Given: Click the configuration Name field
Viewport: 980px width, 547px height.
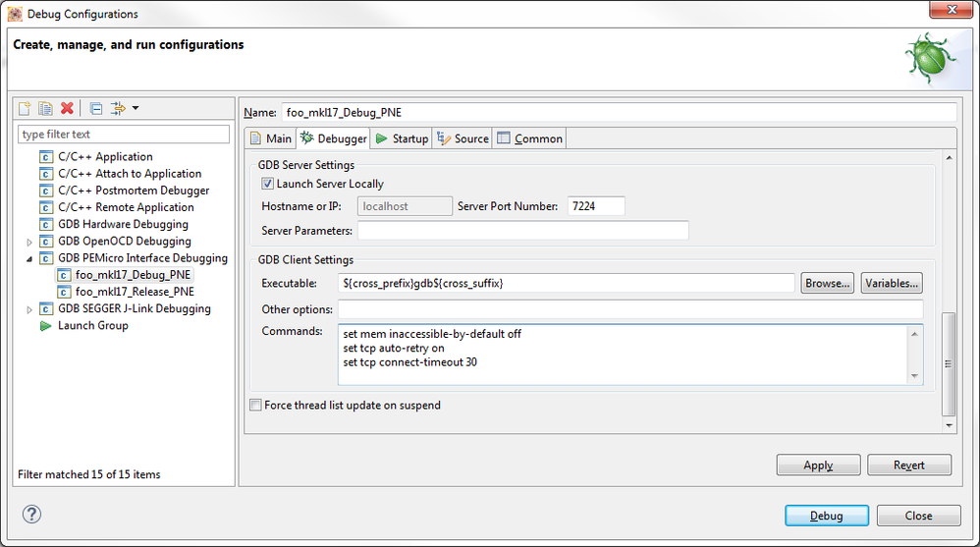Looking at the screenshot, I should (x=619, y=113).
